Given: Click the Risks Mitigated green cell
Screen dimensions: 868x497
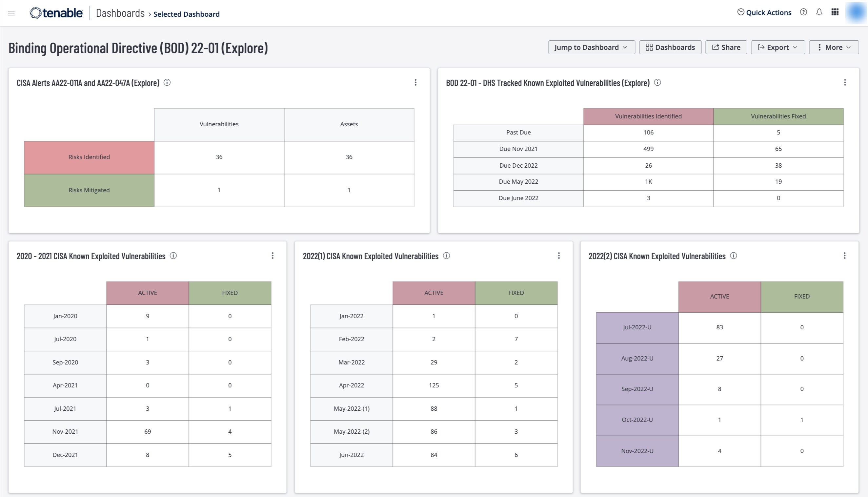Looking at the screenshot, I should pos(89,191).
